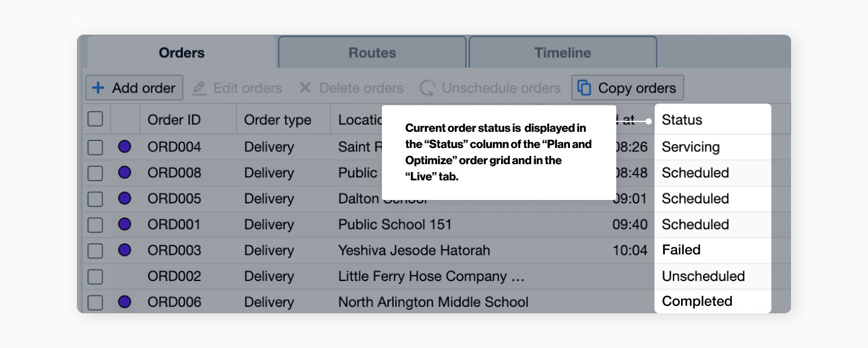This screenshot has height=348, width=868.
Task: Click the purple dot for ORD003
Action: tap(124, 250)
